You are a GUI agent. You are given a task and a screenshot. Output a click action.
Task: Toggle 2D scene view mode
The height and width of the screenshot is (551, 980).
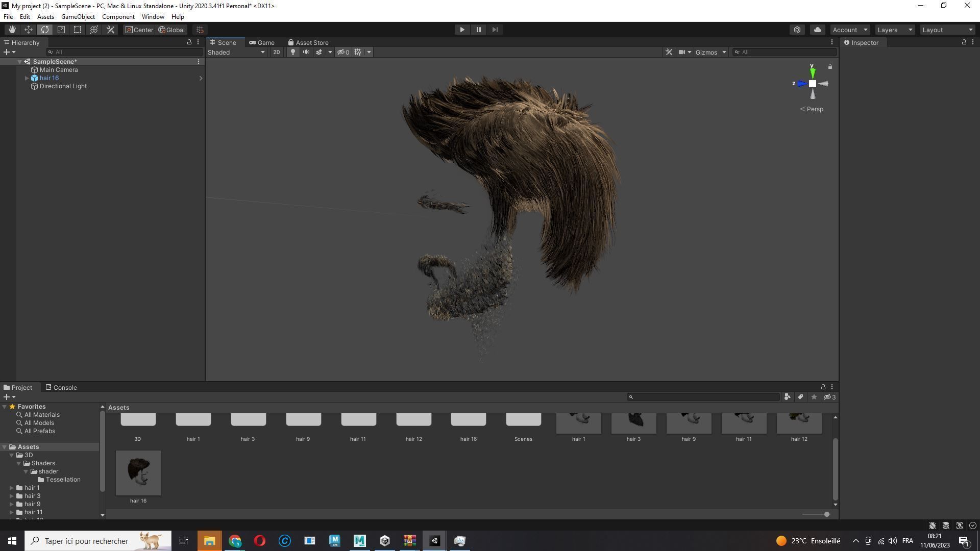276,52
